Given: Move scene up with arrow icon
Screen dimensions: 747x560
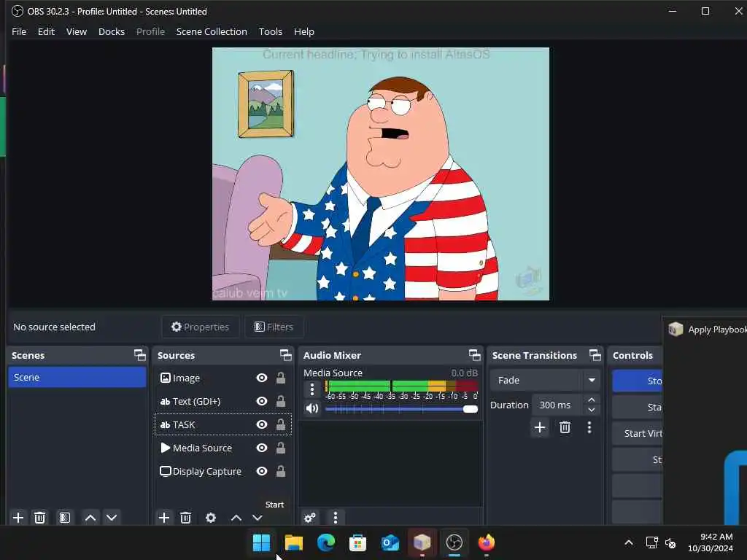Looking at the screenshot, I should coord(90,518).
